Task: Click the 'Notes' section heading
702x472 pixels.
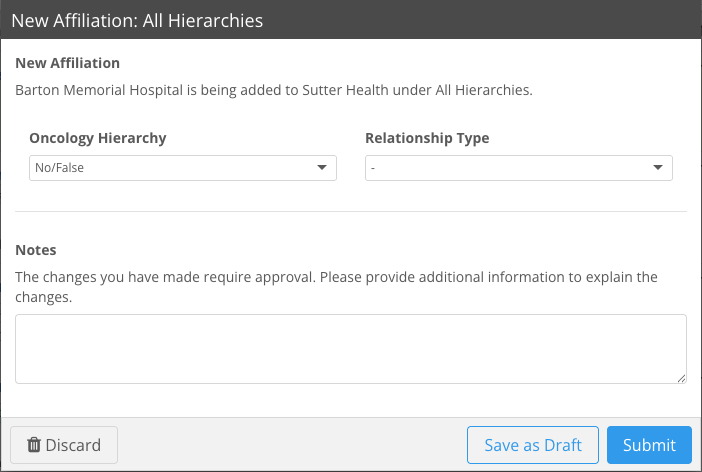Action: 36,250
